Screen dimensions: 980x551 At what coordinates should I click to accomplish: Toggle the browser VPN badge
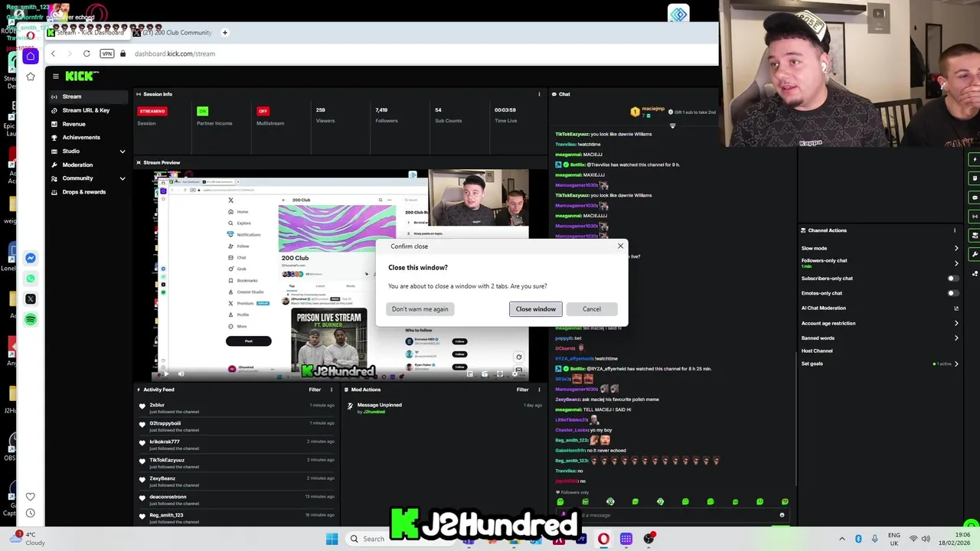click(107, 54)
